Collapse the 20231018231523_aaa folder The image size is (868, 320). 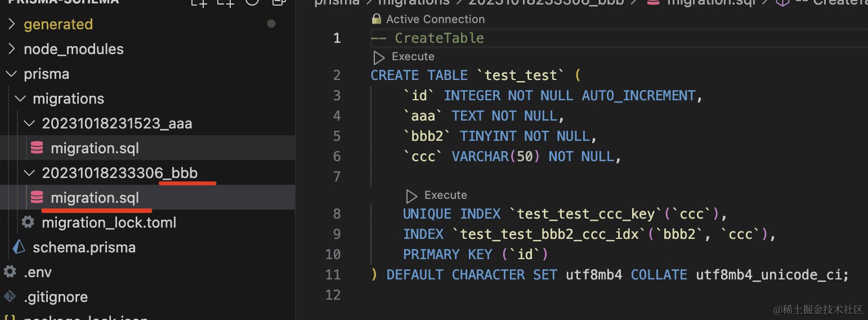point(29,123)
